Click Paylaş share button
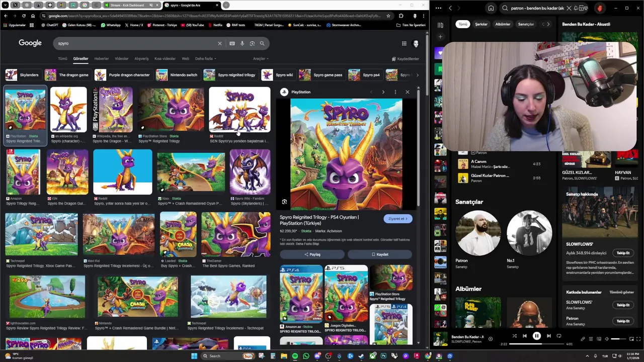Screen dimensions: 644x362 (x=312, y=254)
